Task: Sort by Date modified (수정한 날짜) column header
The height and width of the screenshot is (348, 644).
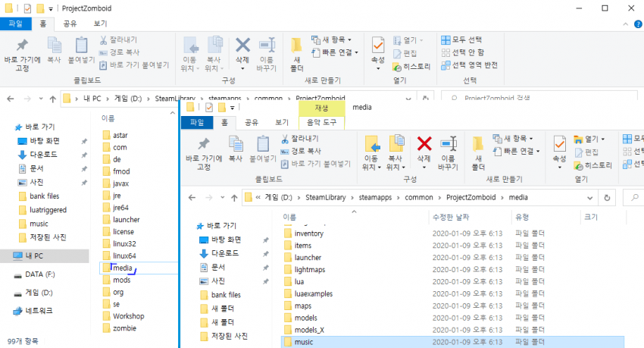Action: click(x=451, y=217)
